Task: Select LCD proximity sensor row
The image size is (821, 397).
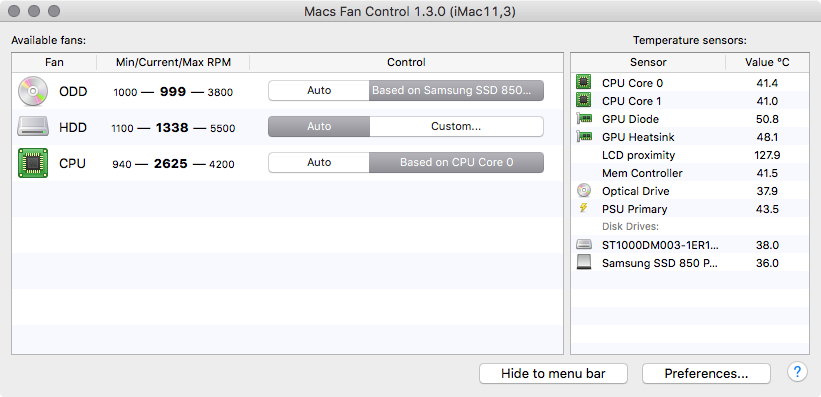Action: [690, 155]
